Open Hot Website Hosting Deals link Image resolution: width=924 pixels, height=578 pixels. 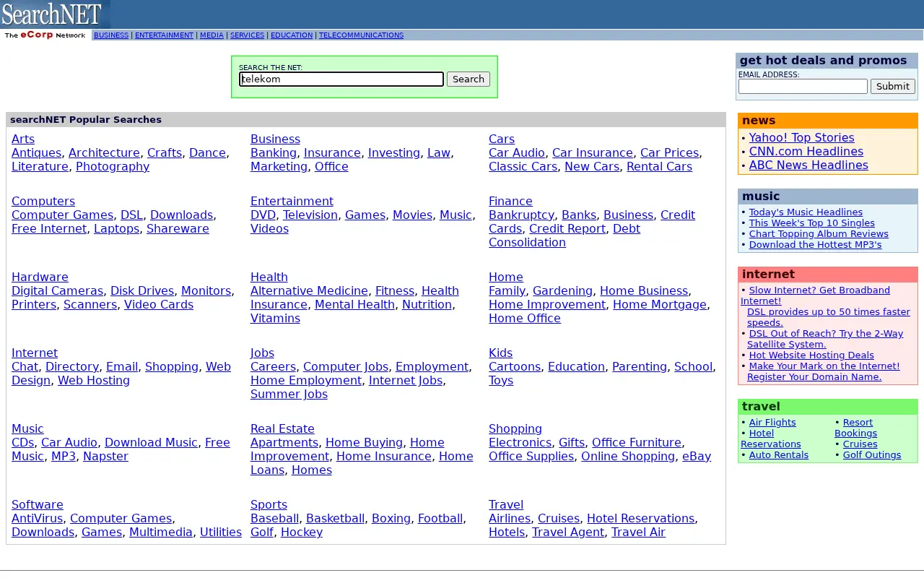pos(811,355)
